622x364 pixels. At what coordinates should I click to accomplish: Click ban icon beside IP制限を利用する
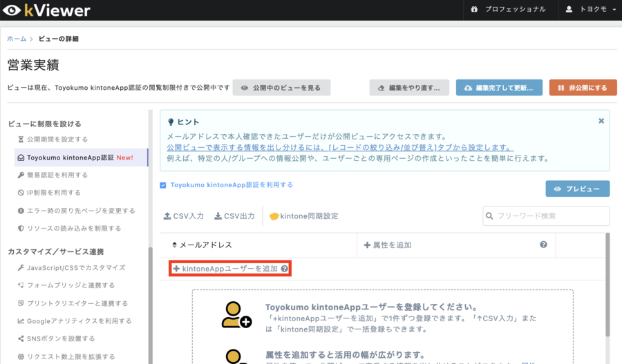[21, 193]
